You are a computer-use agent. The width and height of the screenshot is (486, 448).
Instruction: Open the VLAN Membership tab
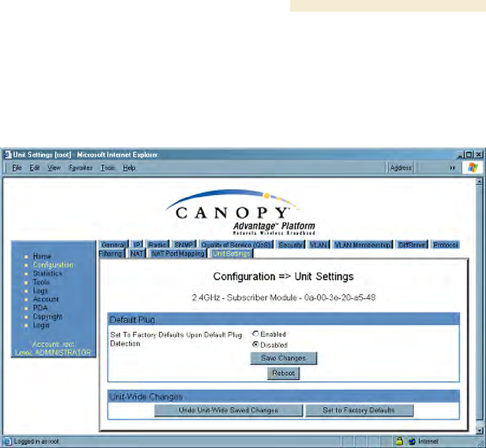click(363, 245)
